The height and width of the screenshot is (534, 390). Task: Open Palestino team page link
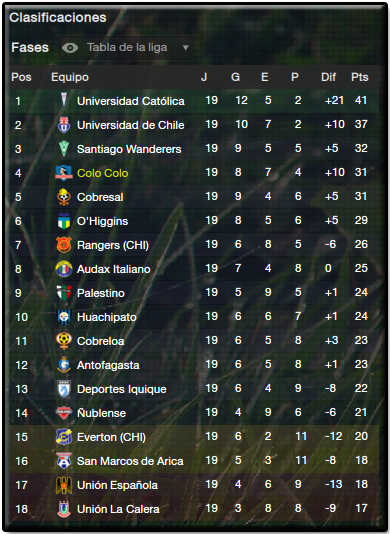(x=101, y=293)
